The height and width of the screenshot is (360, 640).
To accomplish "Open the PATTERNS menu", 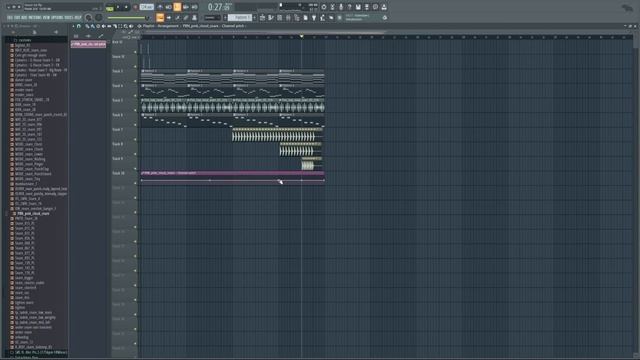I will (x=36, y=18).
